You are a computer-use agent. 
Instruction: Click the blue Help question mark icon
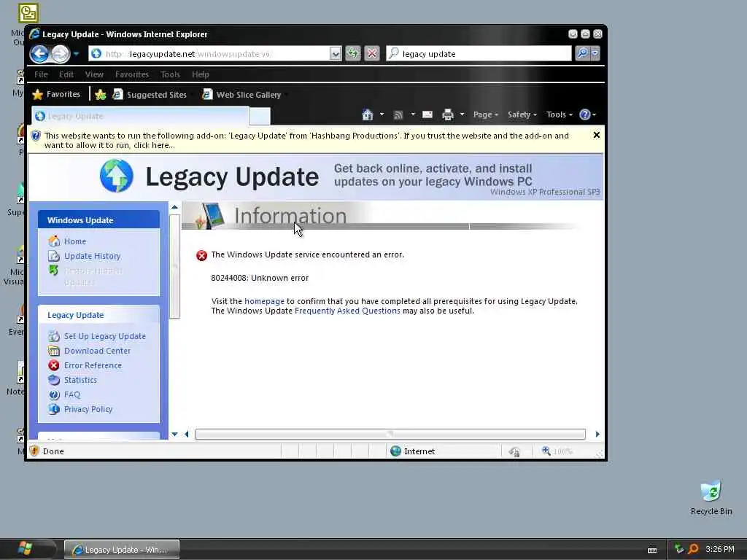[x=584, y=114]
